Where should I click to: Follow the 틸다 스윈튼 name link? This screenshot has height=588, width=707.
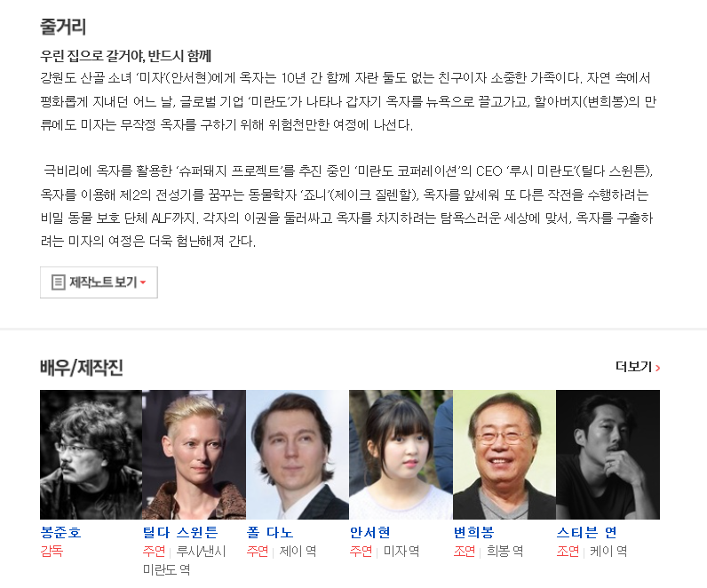coord(180,533)
